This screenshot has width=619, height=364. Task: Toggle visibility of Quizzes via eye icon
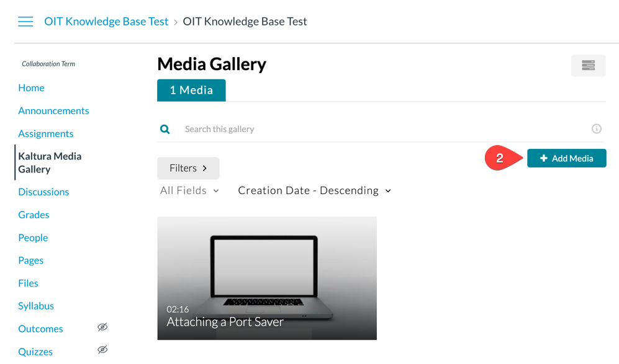[102, 349]
